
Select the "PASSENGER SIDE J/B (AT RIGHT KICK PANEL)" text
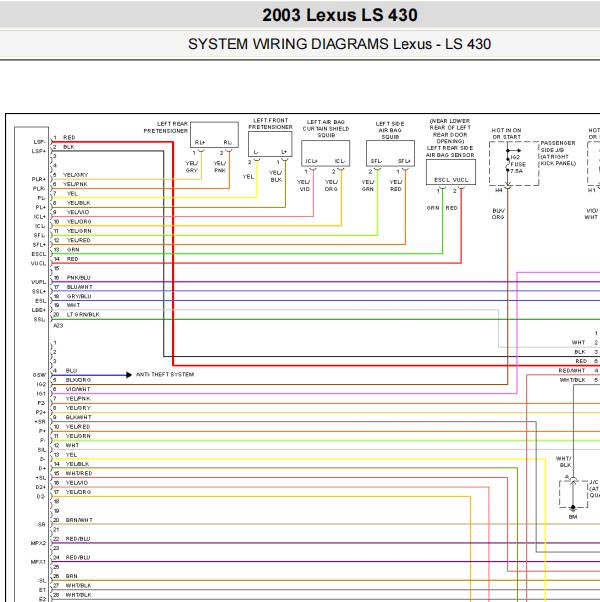pos(558,153)
